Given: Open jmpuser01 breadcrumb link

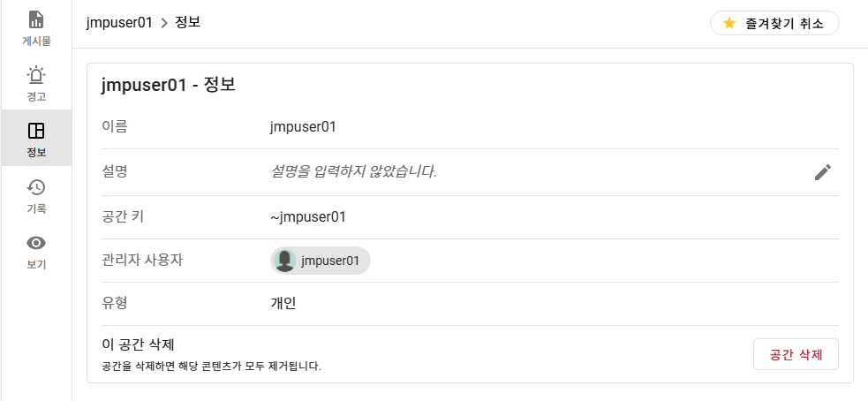Looking at the screenshot, I should 119,23.
